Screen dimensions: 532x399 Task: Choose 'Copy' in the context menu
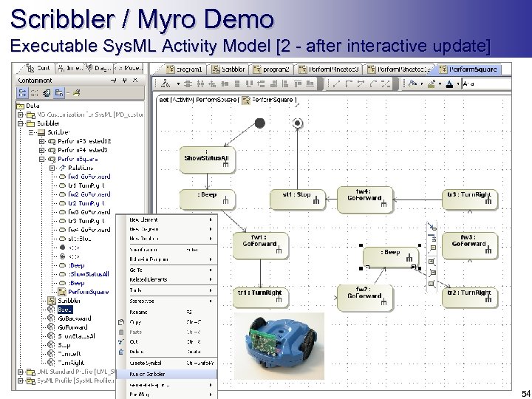[166, 322]
